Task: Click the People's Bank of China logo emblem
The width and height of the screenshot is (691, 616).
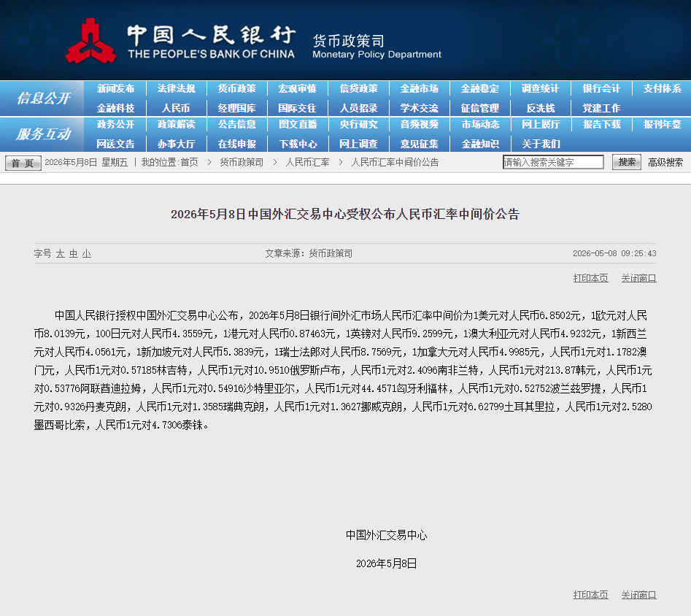Action: point(90,41)
